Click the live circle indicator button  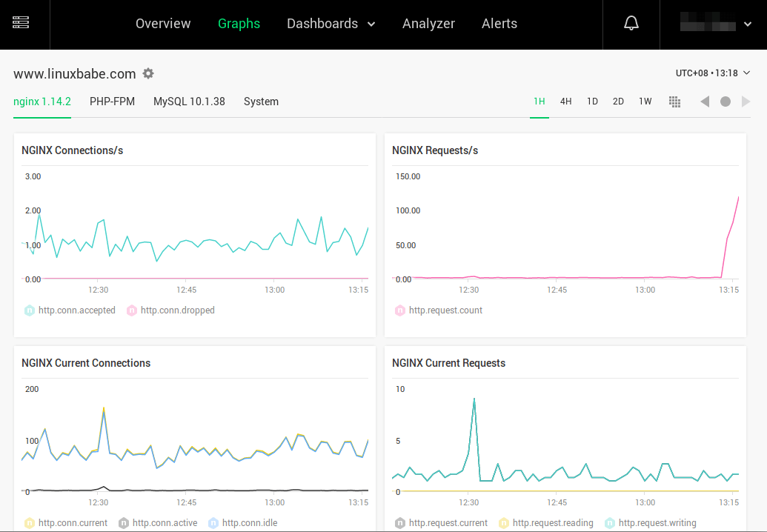726,102
